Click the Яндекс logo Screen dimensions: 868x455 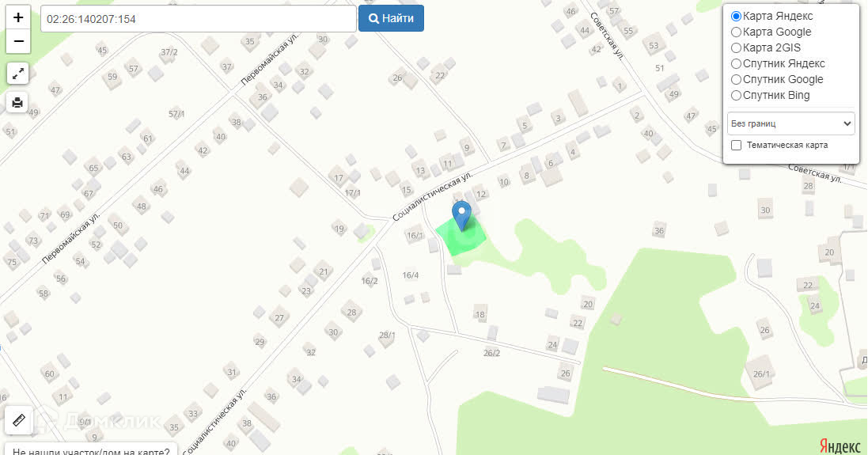pos(840,446)
